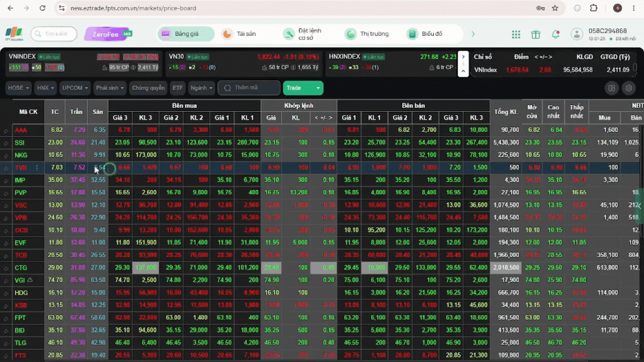Toggle Khớp lệnh change column via < +/- >
The image size is (644, 362).
pos(323,118)
